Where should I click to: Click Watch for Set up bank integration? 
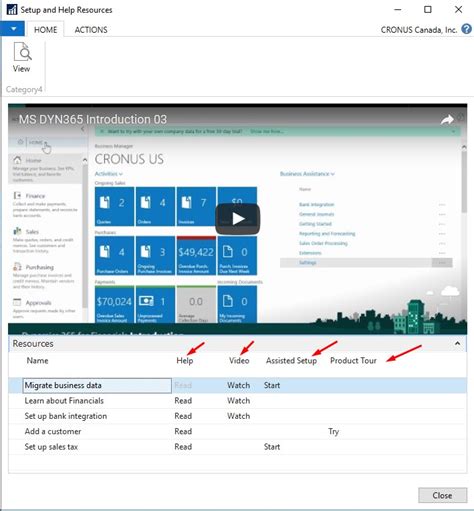(x=239, y=416)
